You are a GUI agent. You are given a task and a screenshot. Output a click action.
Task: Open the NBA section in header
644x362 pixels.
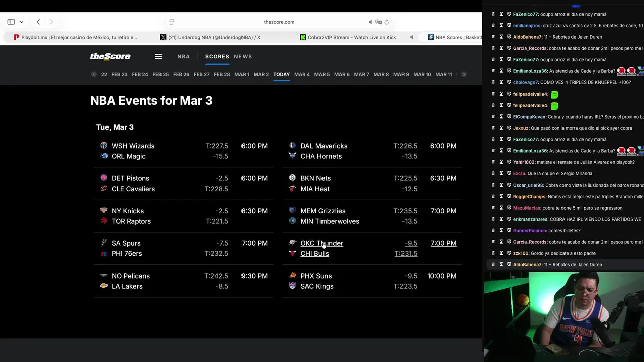pyautogui.click(x=184, y=57)
